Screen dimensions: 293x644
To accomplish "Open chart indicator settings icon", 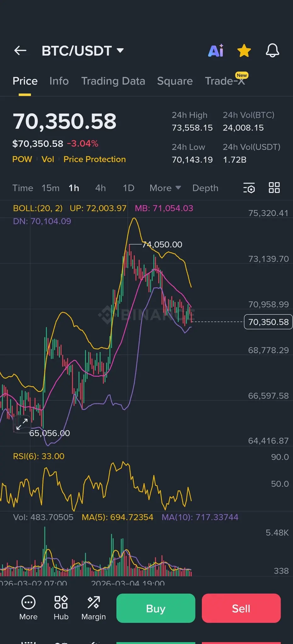I will [x=249, y=188].
